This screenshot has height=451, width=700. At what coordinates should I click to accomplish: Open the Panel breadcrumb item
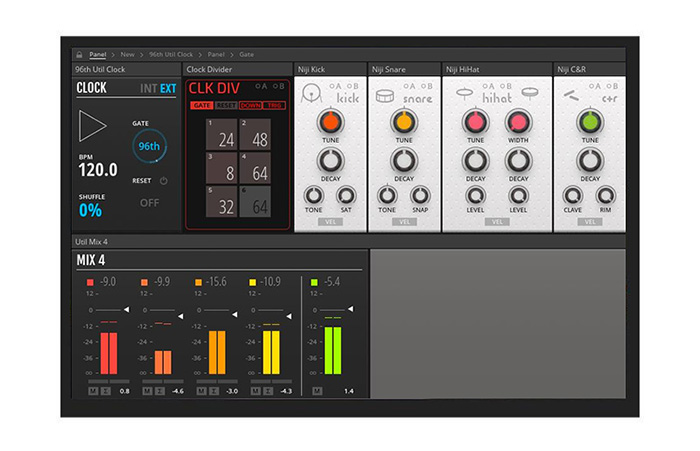[98, 54]
